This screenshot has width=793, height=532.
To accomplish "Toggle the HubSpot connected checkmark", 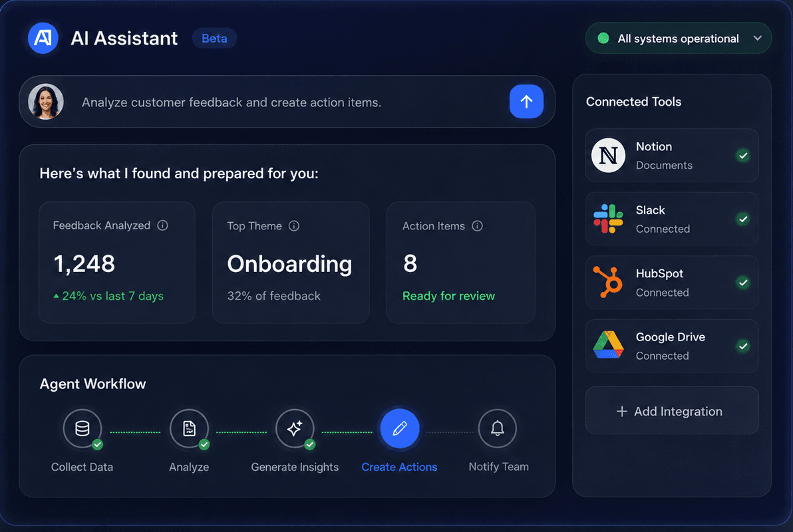I will (743, 283).
